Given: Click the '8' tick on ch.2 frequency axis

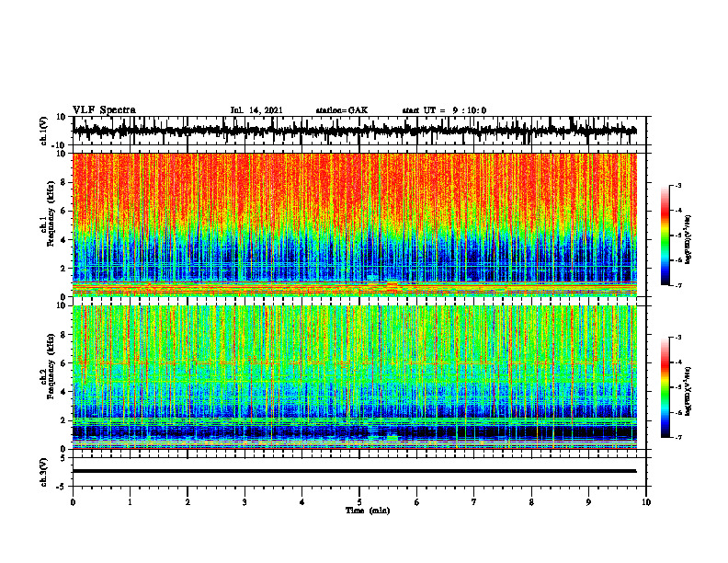Looking at the screenshot, I should click(63, 335).
